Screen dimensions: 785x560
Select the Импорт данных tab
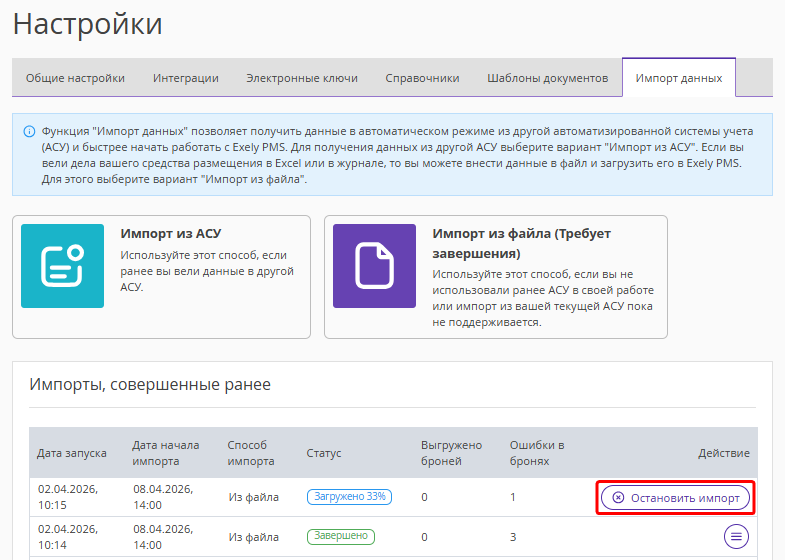tap(679, 78)
